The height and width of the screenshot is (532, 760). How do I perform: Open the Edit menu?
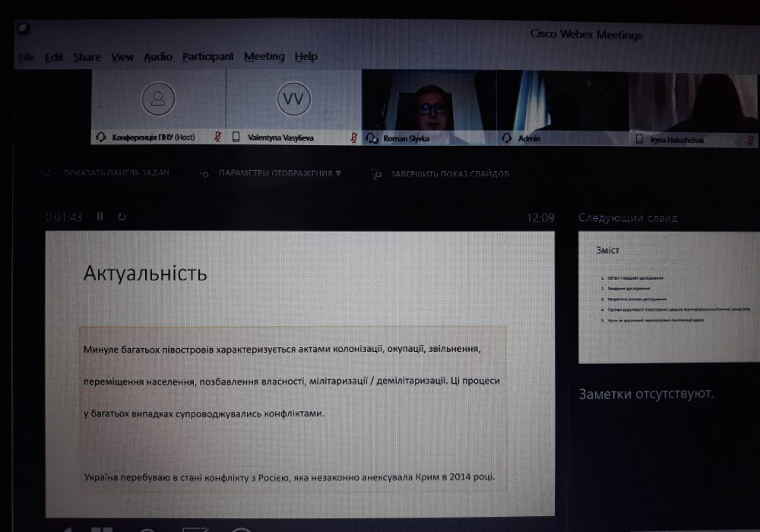54,57
